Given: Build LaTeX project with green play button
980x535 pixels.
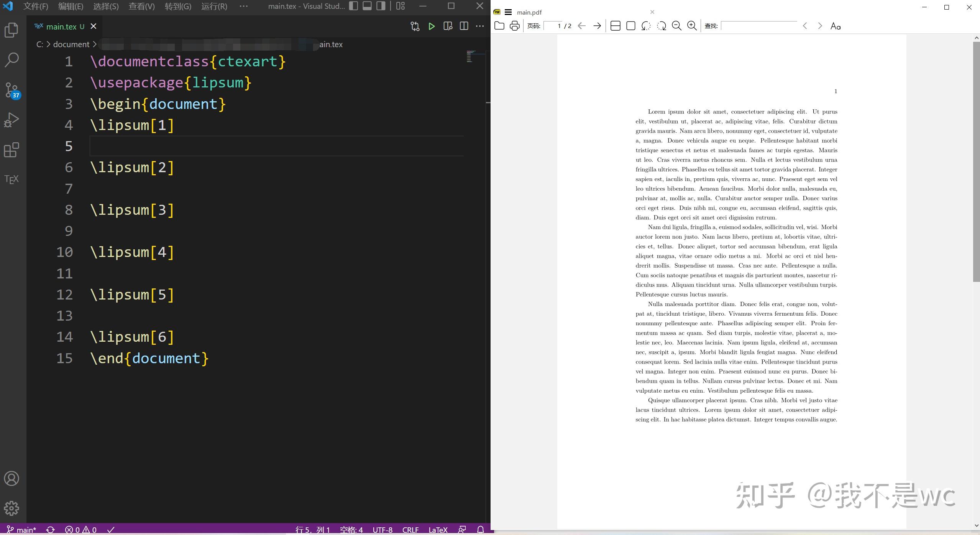Looking at the screenshot, I should [432, 26].
